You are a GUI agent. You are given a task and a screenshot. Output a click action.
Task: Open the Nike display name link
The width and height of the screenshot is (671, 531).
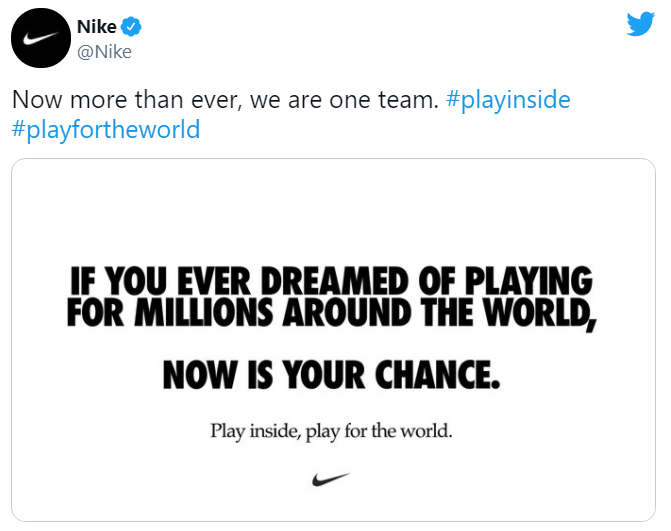click(96, 27)
